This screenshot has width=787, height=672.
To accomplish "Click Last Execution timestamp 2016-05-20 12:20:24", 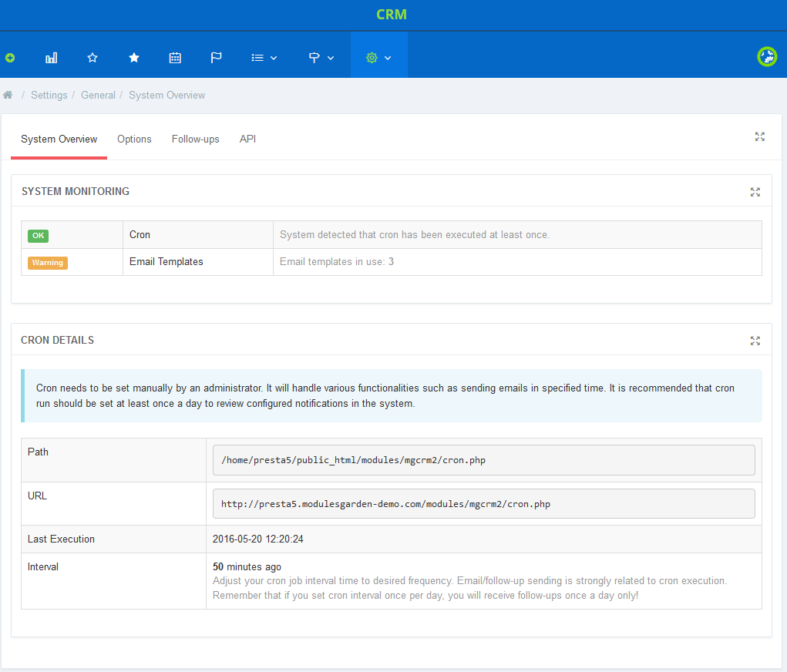I will tap(258, 539).
